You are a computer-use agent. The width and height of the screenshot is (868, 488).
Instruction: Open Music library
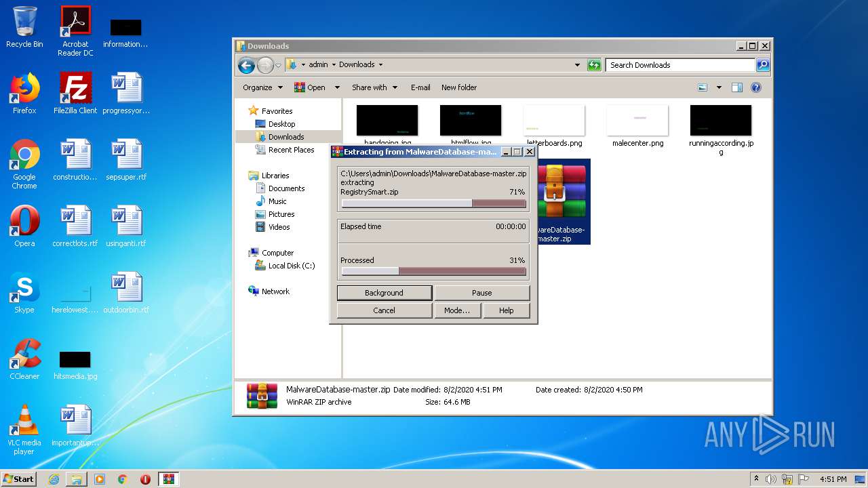pyautogui.click(x=277, y=201)
